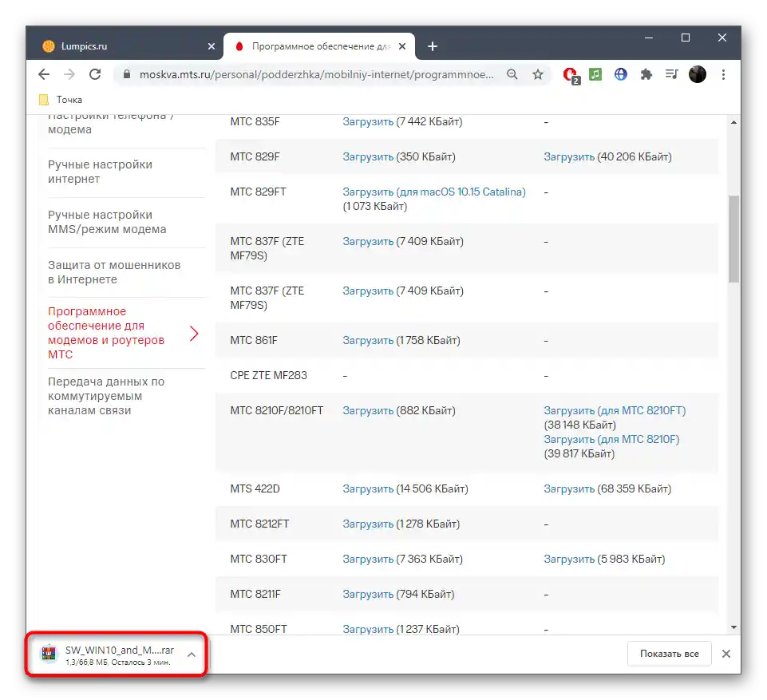Viewport: 767px width, 700px height.
Task: Open Chrome three-dot menu
Action: [x=723, y=74]
